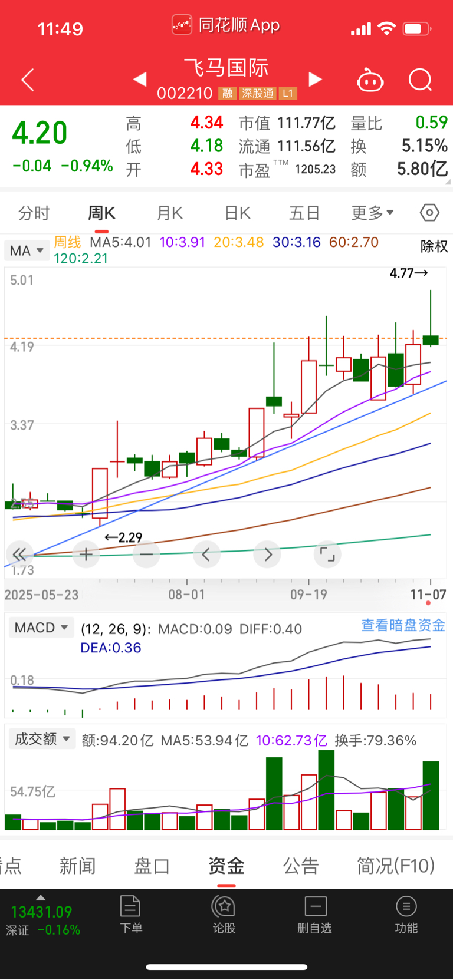Tap MA 120:2.21 legend value
The width and height of the screenshot is (453, 980).
click(81, 258)
